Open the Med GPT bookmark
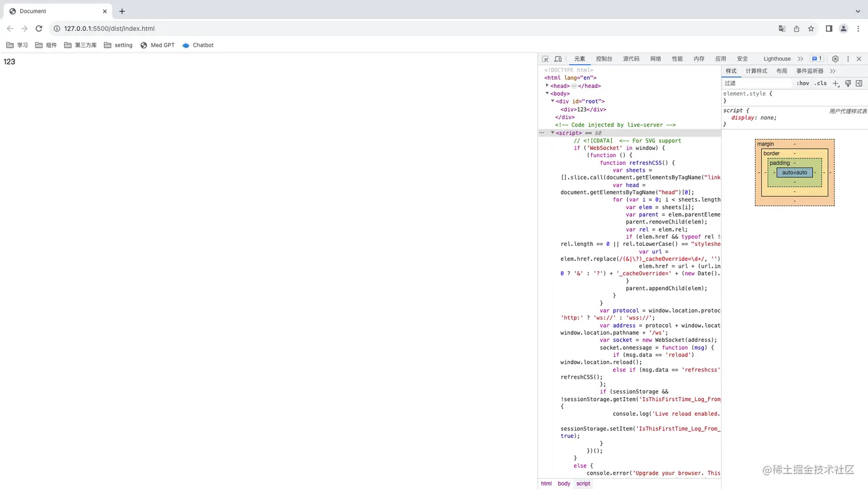 157,45
